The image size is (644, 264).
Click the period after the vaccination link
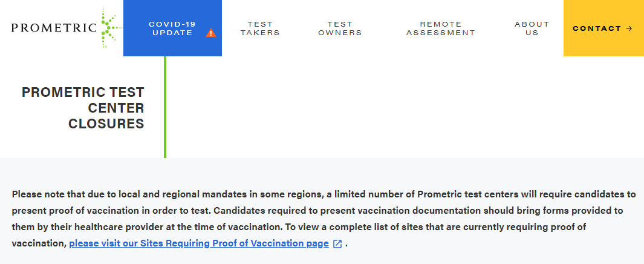pyautogui.click(x=346, y=244)
